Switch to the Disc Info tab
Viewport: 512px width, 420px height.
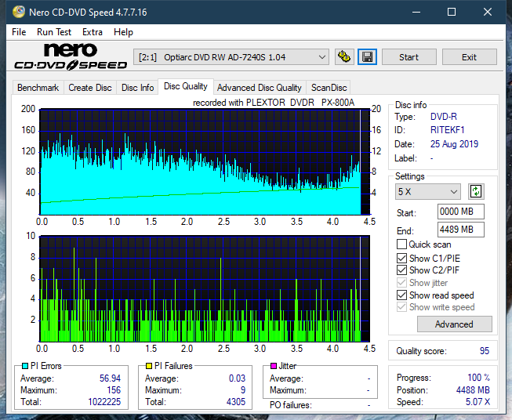tap(137, 88)
